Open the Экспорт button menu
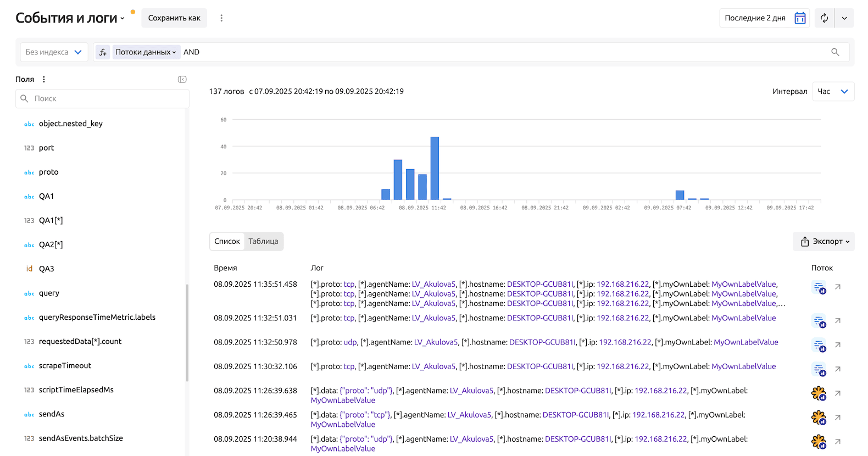 coord(824,241)
